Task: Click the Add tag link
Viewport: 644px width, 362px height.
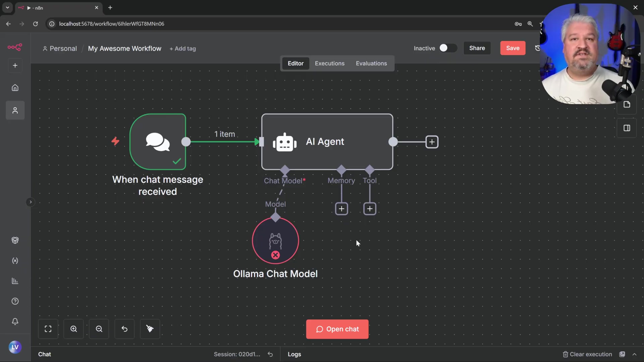Action: click(183, 49)
